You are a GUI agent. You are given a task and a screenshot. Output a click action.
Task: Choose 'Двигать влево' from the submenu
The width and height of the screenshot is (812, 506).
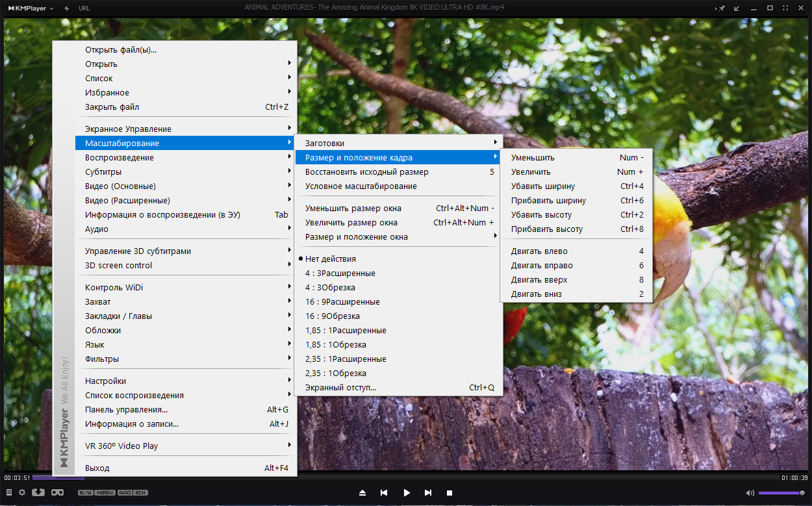click(x=576, y=251)
